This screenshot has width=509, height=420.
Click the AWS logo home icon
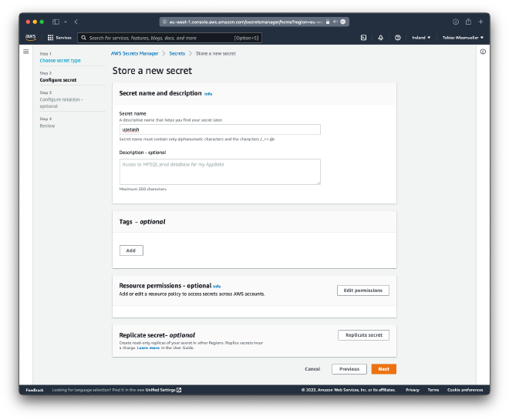[30, 37]
